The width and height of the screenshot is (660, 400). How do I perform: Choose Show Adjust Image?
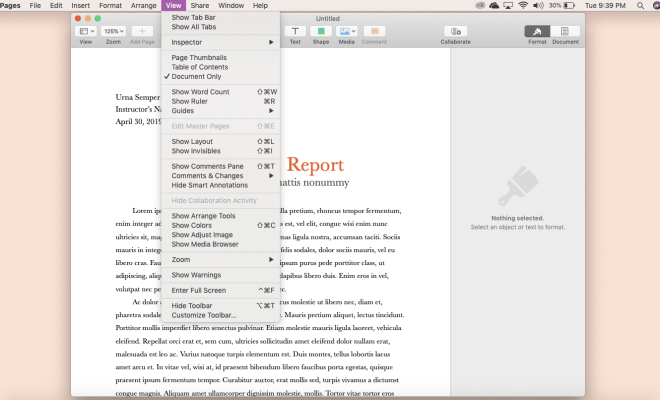(221, 235)
